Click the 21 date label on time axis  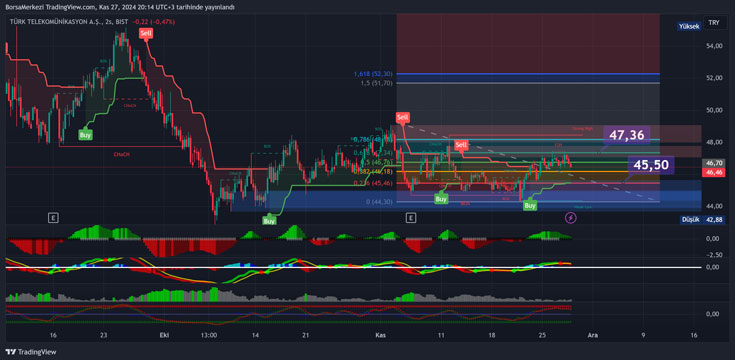(306, 335)
